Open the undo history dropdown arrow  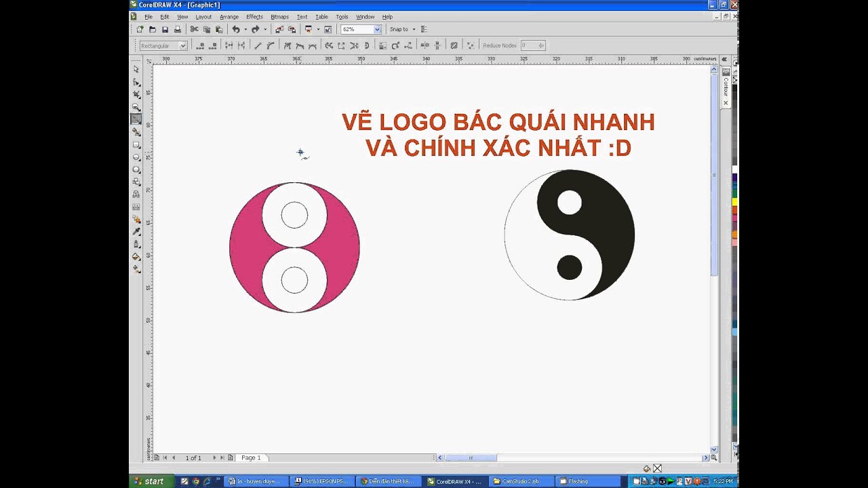point(245,29)
